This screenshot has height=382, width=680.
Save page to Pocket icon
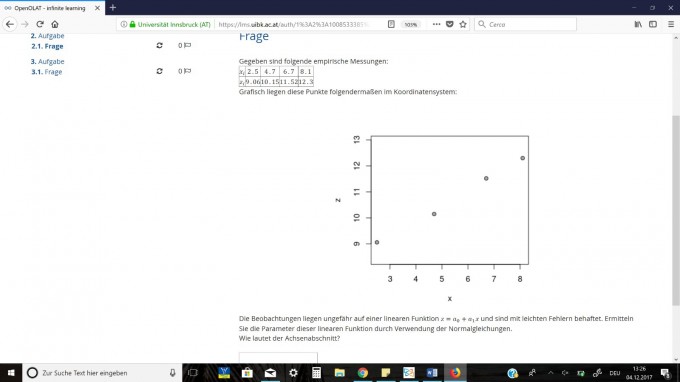(450, 24)
